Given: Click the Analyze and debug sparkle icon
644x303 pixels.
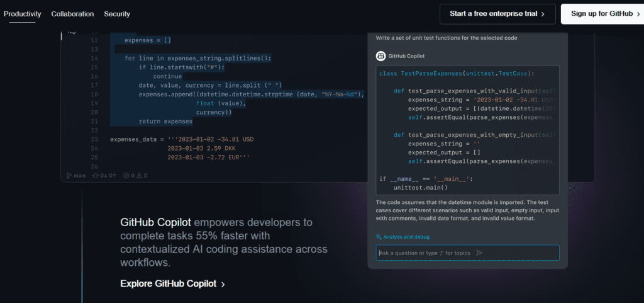Looking at the screenshot, I should (x=379, y=237).
